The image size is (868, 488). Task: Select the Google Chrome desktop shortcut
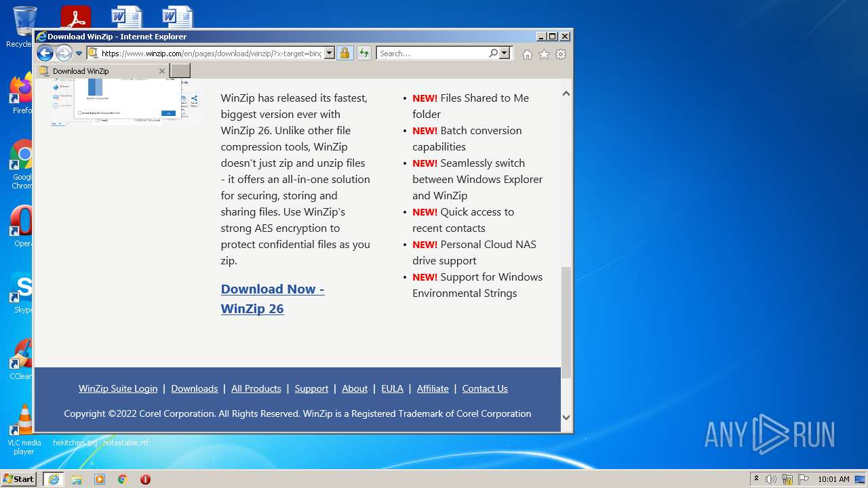pyautogui.click(x=22, y=165)
